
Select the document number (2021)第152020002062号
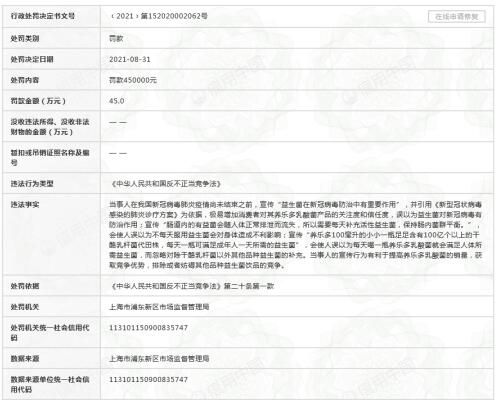click(159, 16)
